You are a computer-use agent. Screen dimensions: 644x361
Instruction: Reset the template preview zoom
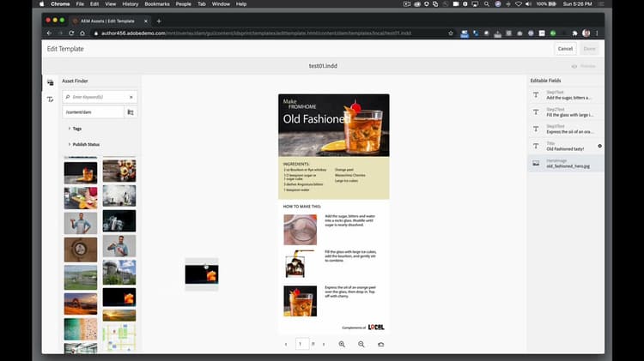[380, 344]
